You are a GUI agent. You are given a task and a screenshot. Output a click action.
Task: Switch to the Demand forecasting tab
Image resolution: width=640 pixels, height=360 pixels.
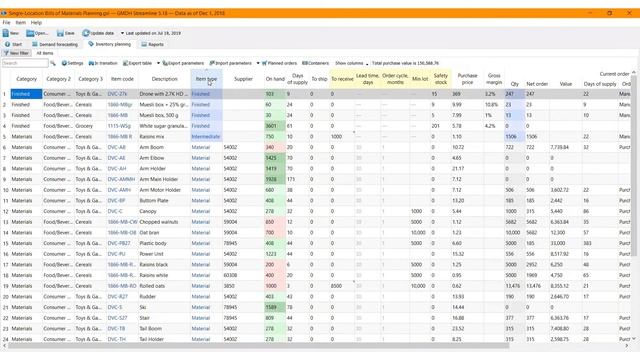55,44
